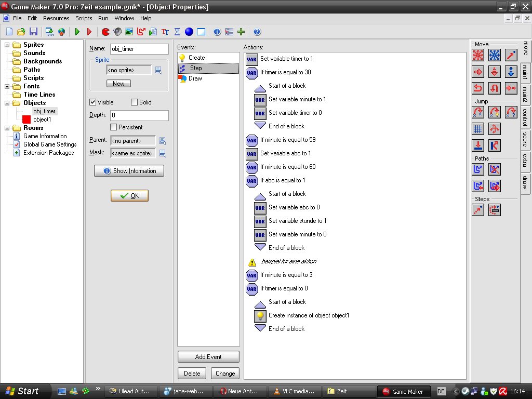
Task: Switch to VLC media taskbar item
Action: point(295,391)
